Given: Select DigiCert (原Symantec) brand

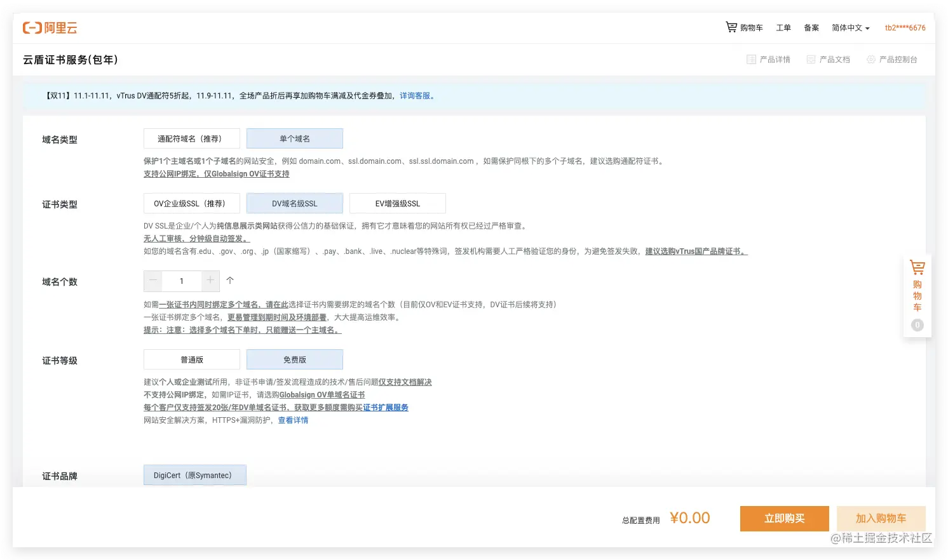Looking at the screenshot, I should [195, 475].
